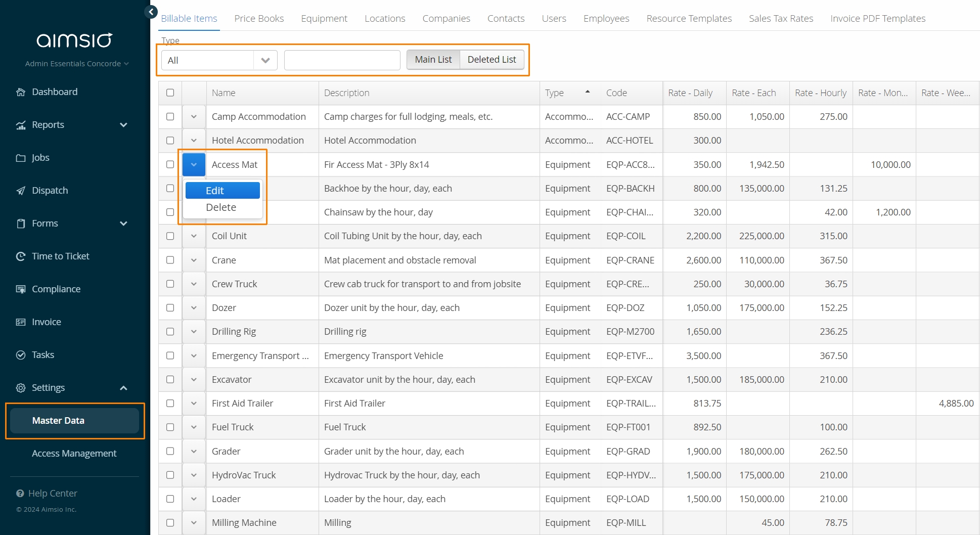Switch to the Companies tab
The image size is (980, 535).
pyautogui.click(x=446, y=18)
